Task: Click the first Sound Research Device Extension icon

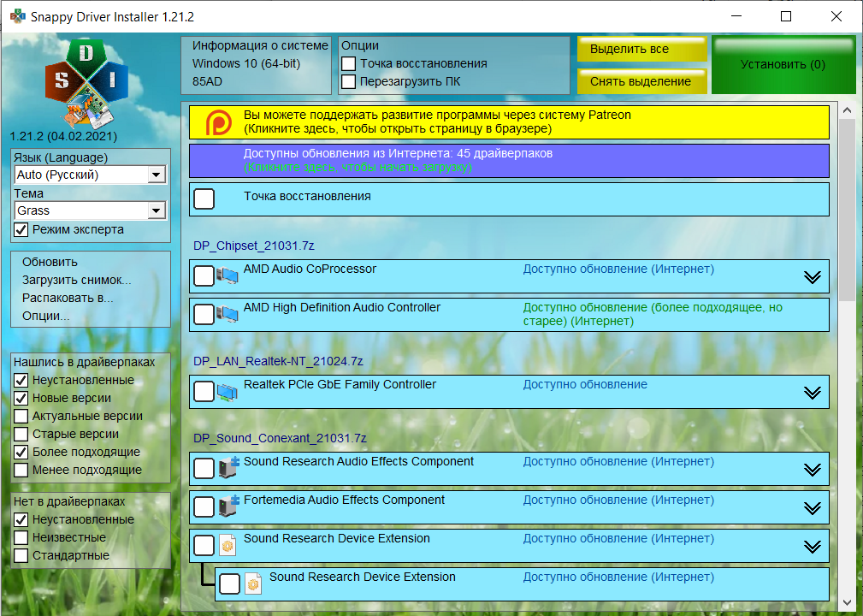Action: pos(228,545)
